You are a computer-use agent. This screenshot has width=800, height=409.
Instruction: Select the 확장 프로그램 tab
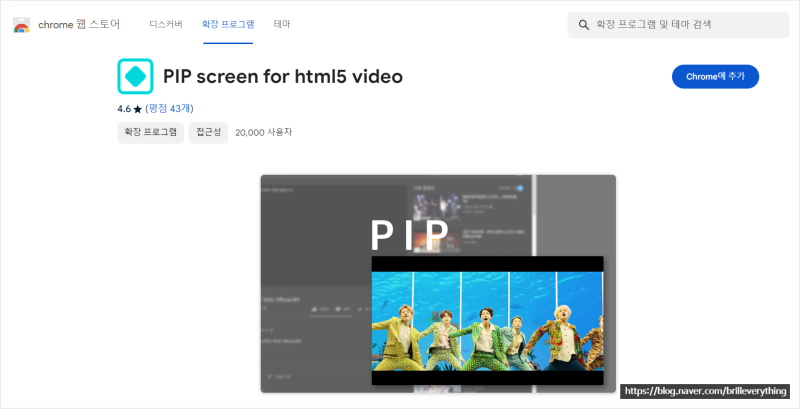pos(228,24)
